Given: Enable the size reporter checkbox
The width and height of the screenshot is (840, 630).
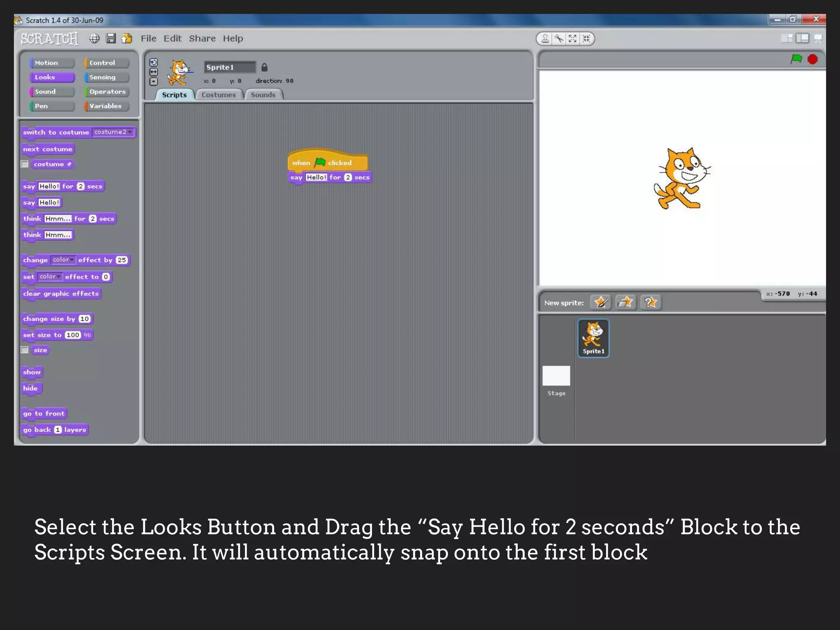Looking at the screenshot, I should pos(25,350).
